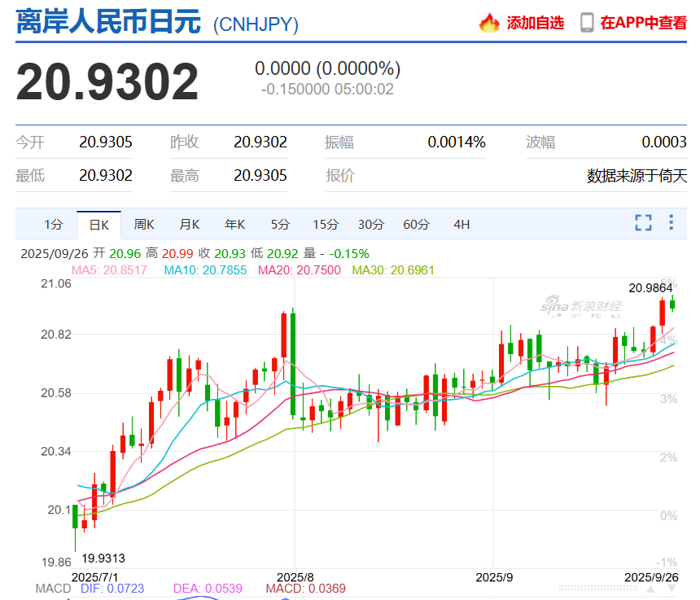Select the 15分 interval tab
This screenshot has width=700, height=600.
[326, 225]
